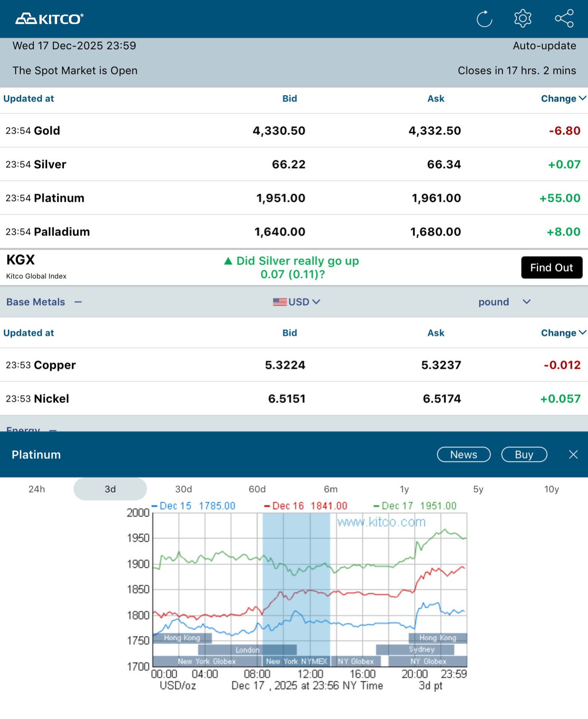
Task: Tap Platinum change +55.00
Action: pos(560,198)
